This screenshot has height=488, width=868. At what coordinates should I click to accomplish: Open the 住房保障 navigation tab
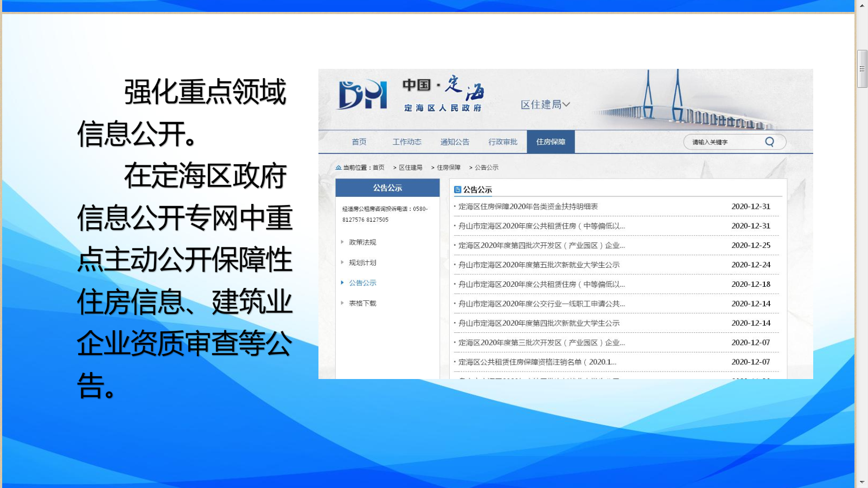[x=551, y=142]
